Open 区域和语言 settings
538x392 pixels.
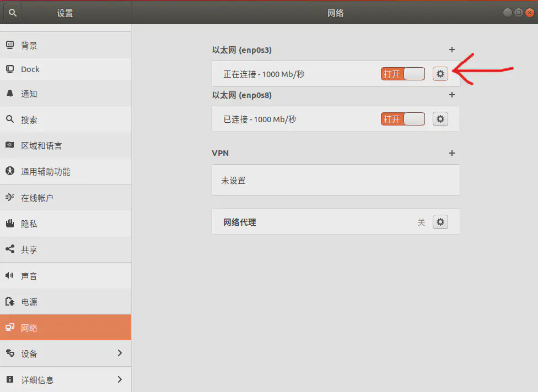point(41,146)
